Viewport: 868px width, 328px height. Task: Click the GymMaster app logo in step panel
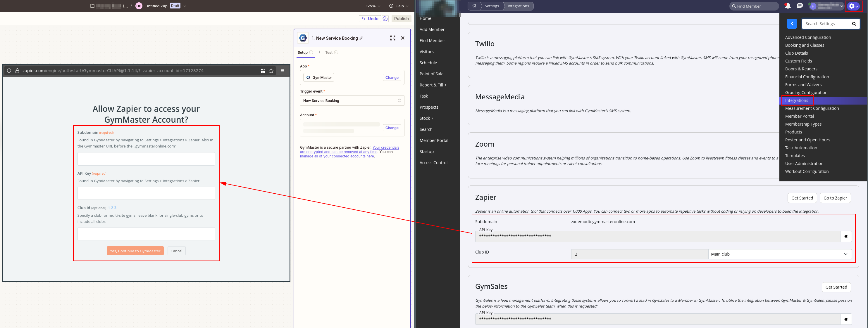303,38
